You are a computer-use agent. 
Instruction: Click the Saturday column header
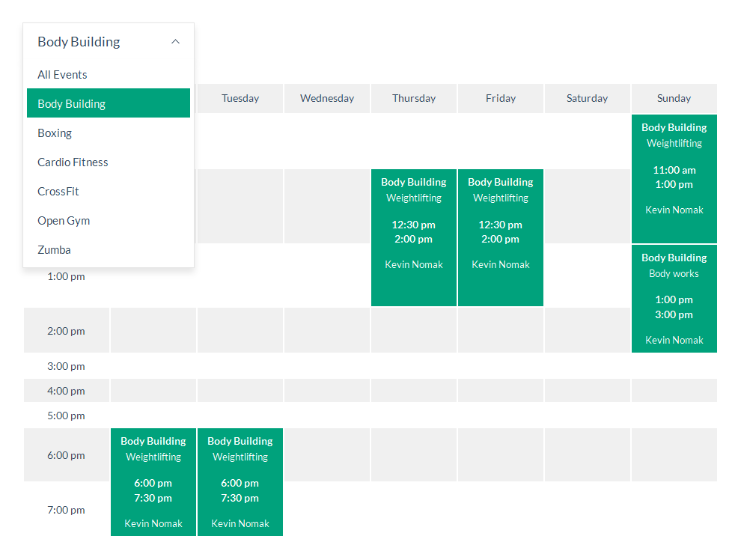pos(588,98)
